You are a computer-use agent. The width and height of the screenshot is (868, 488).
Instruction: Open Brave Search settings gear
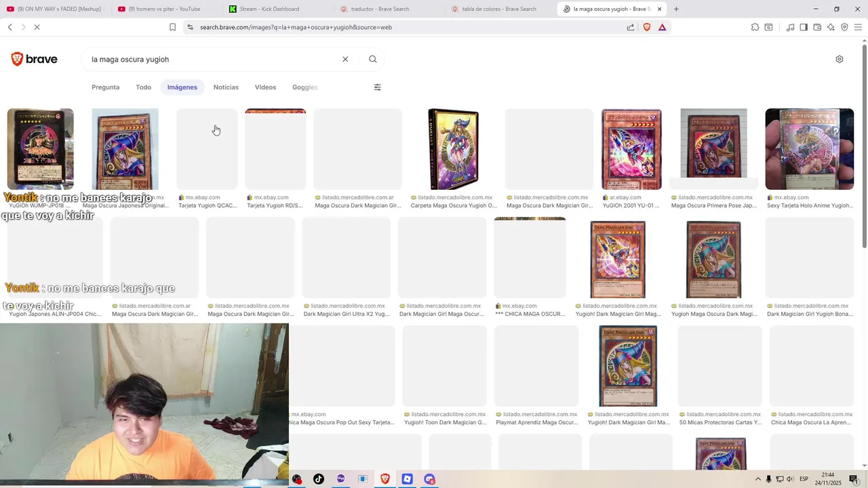click(x=839, y=59)
